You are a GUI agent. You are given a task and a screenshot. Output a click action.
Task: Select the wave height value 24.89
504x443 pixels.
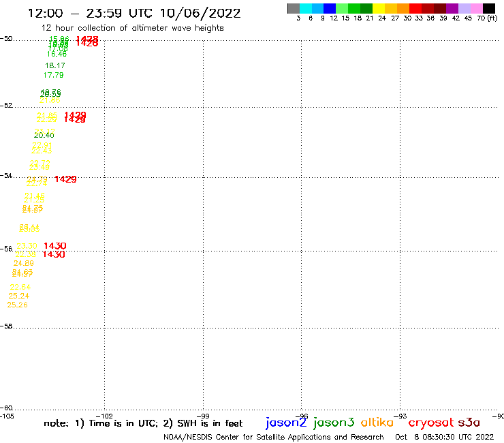pos(23,263)
